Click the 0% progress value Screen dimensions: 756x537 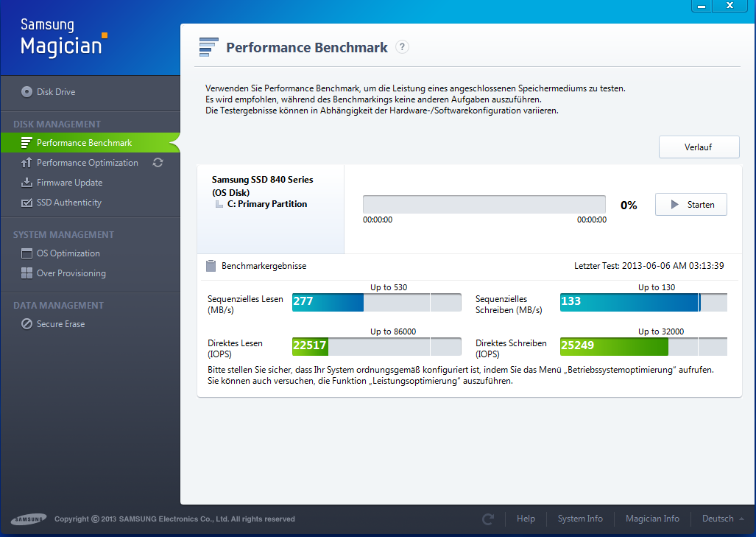pyautogui.click(x=629, y=206)
